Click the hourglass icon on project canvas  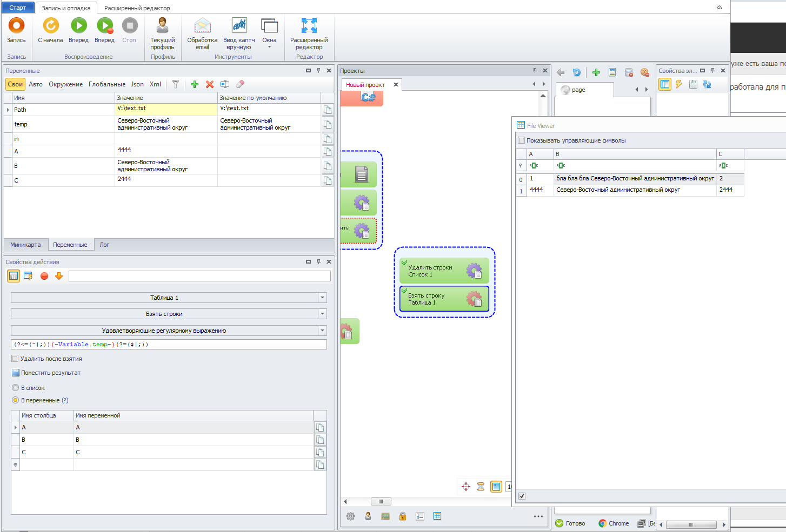pos(481,487)
